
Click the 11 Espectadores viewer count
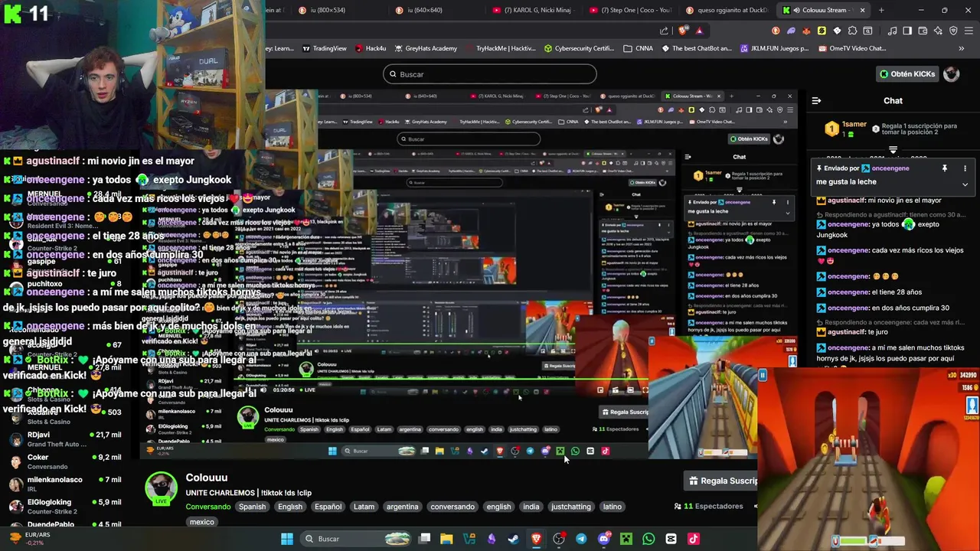tap(709, 506)
